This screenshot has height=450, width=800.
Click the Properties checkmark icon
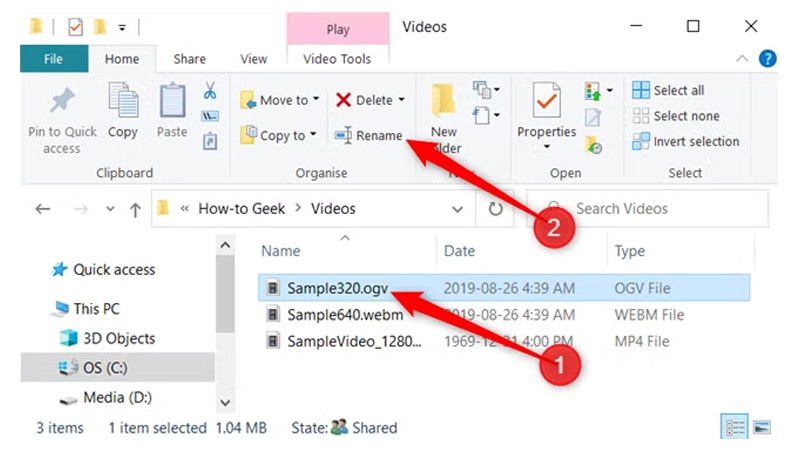pos(546,100)
